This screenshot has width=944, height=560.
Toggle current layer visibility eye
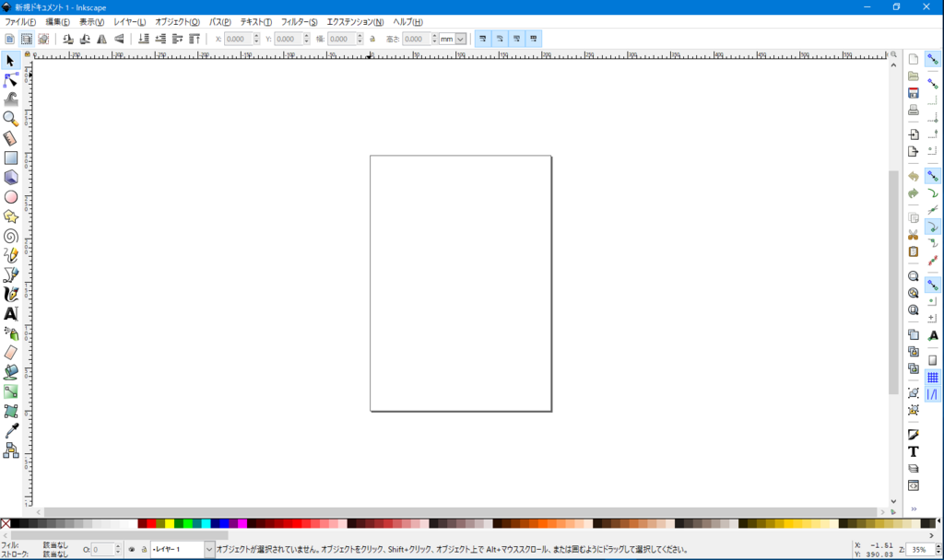click(x=132, y=549)
